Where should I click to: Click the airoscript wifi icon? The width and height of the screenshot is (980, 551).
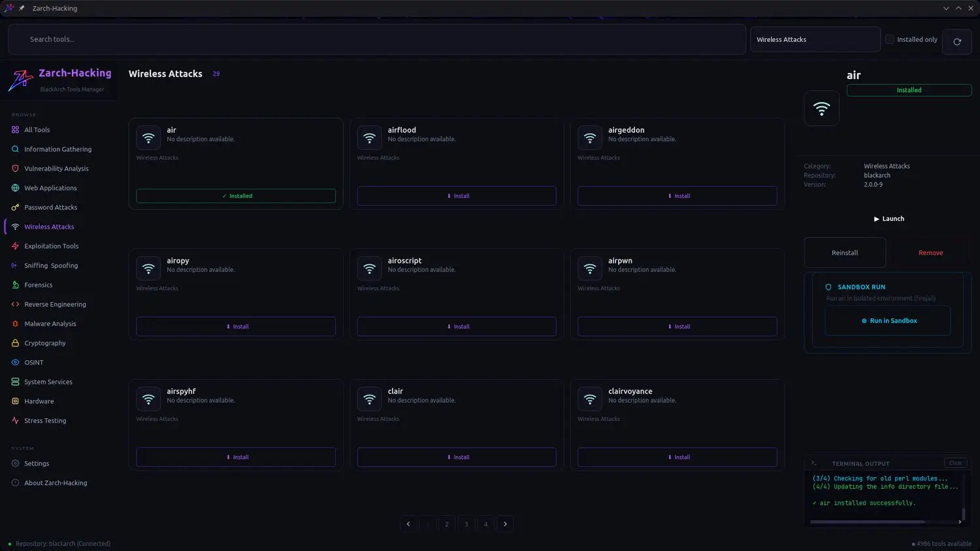coord(369,269)
